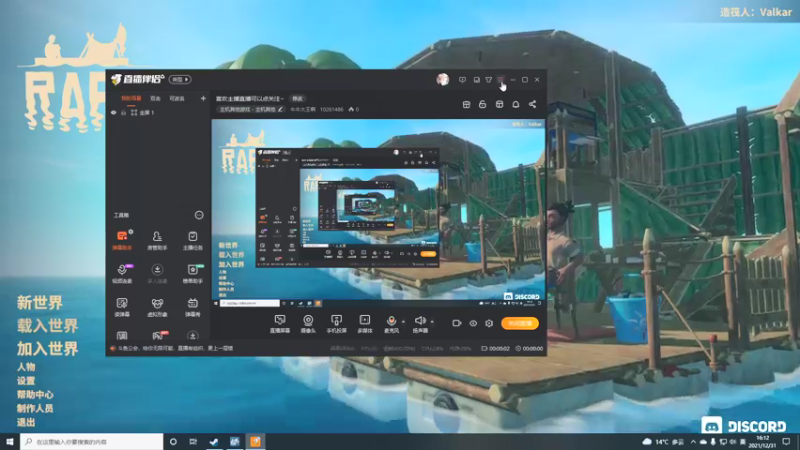This screenshot has width=800, height=450.
Task: Switch to the third scene tab
Action: tap(177, 98)
